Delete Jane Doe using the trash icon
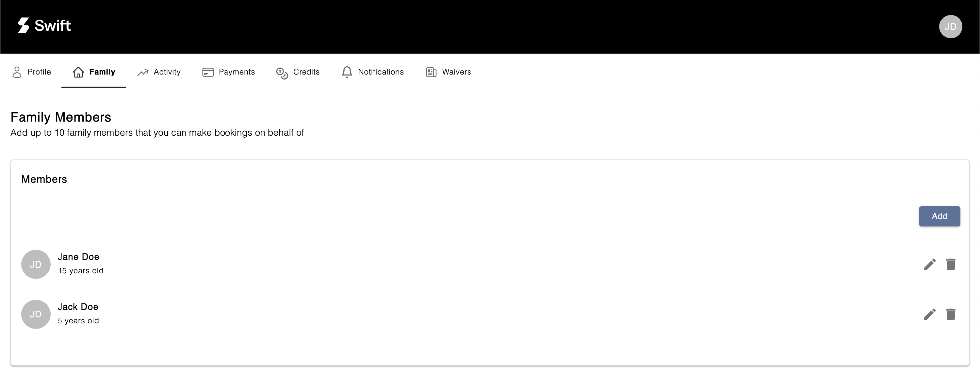This screenshot has height=373, width=980. [x=950, y=264]
